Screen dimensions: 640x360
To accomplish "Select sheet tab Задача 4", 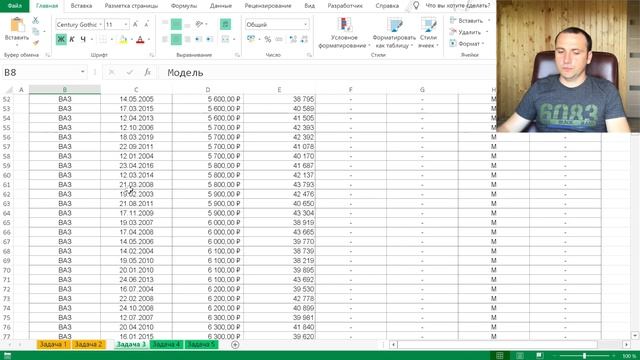I will click(166, 344).
